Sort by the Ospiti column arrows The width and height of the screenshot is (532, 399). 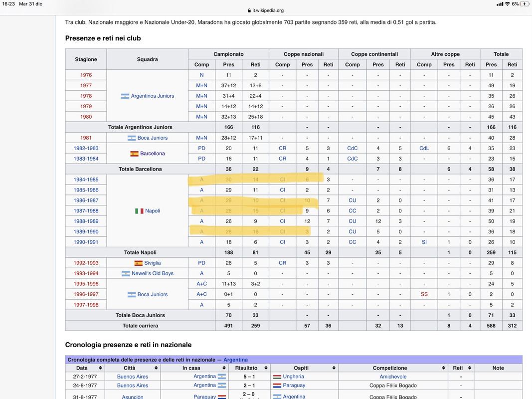point(334,368)
